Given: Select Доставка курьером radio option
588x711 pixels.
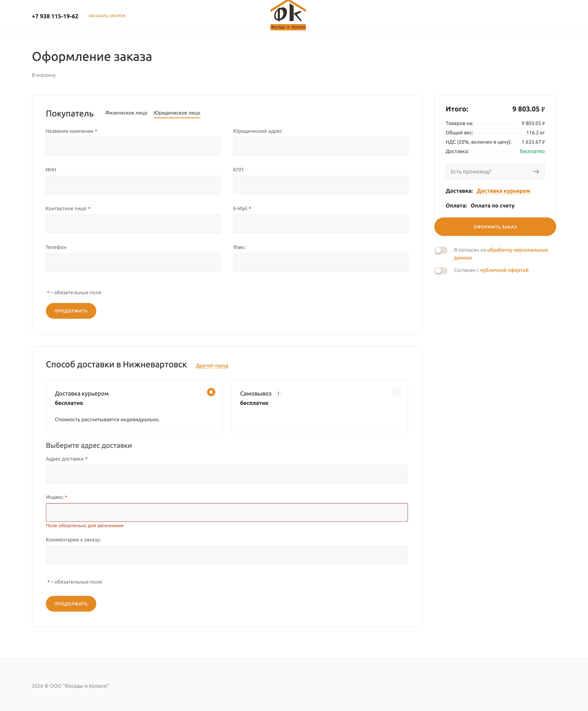Looking at the screenshot, I should pyautogui.click(x=211, y=392).
